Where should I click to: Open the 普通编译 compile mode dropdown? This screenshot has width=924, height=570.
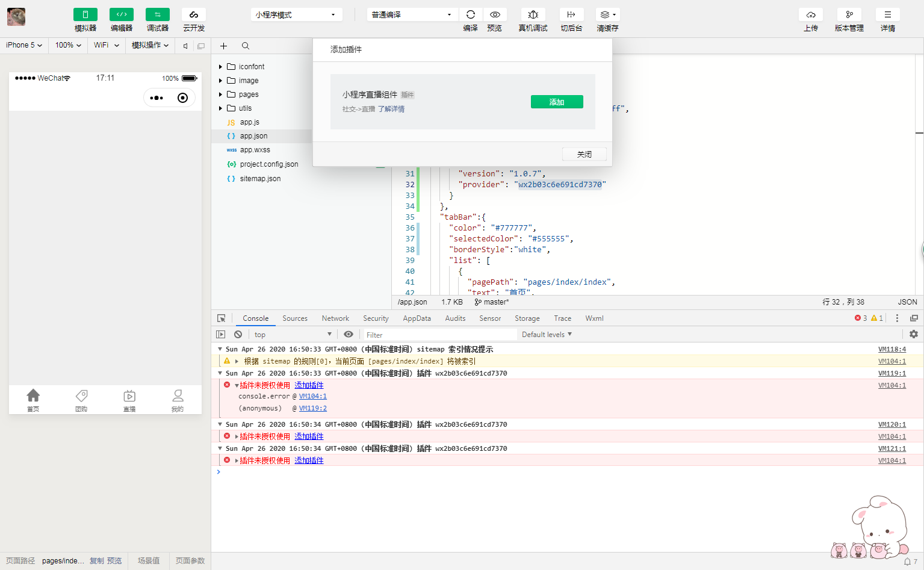(412, 14)
